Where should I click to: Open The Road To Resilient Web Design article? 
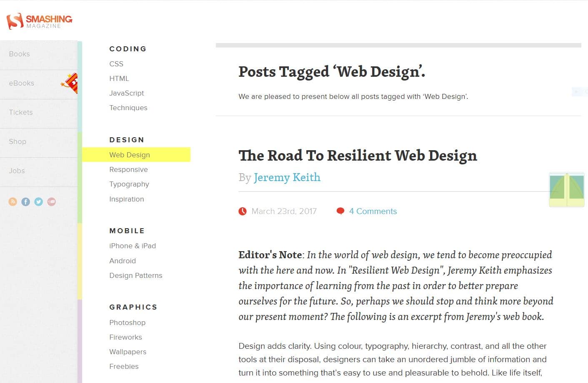pos(358,156)
